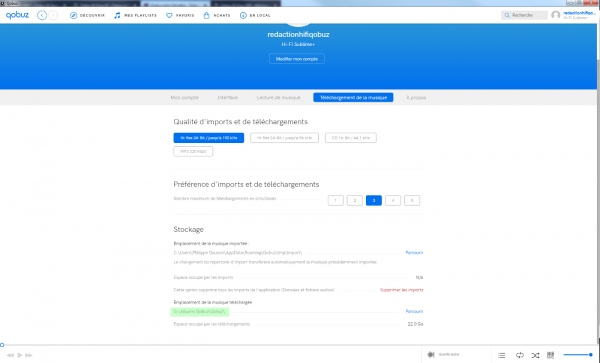Click Supprimer les imports link
This screenshot has height=363, width=600.
402,290
